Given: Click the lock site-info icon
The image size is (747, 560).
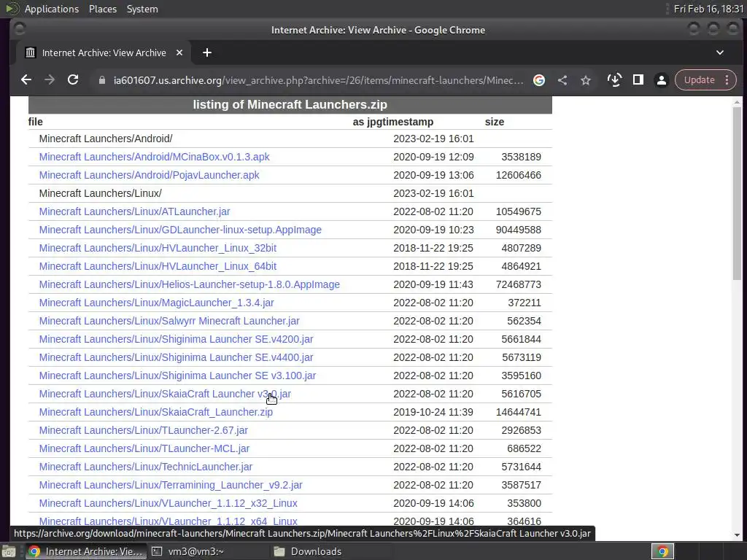Looking at the screenshot, I should point(101,80).
